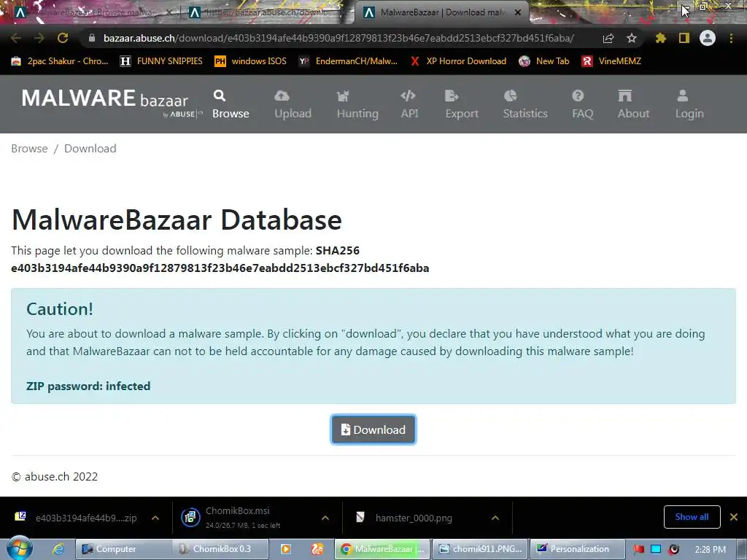Reload the page with refresh icon

[x=63, y=38]
